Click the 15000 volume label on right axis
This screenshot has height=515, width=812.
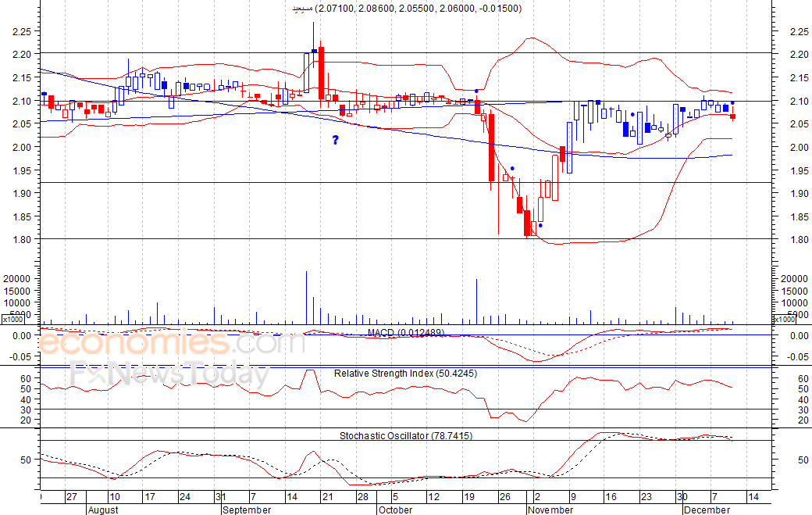coord(794,291)
